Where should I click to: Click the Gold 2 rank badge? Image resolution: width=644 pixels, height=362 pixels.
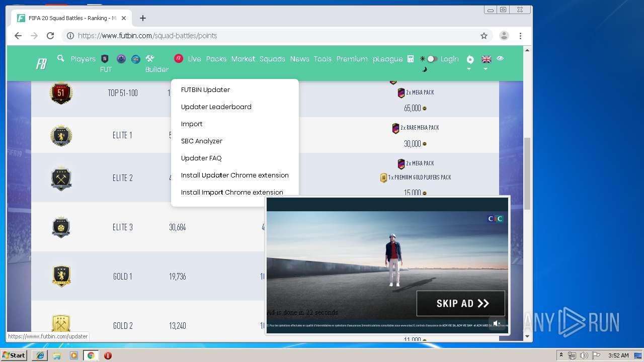click(61, 323)
